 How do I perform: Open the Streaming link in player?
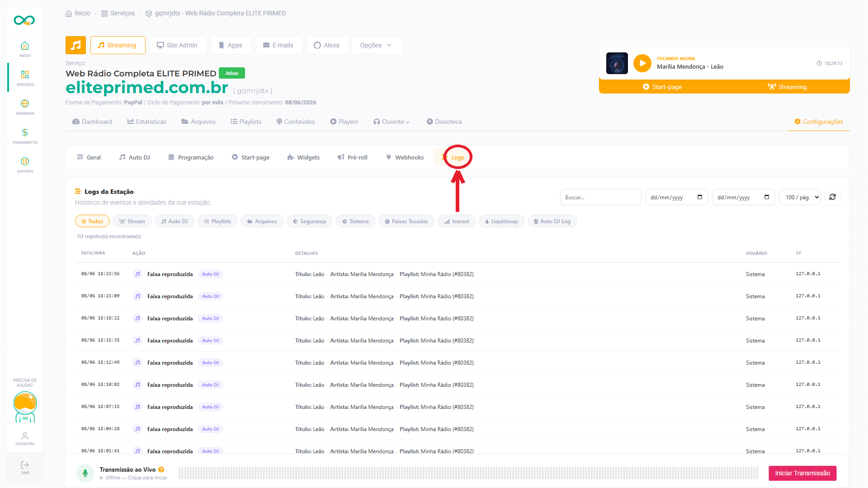(787, 87)
